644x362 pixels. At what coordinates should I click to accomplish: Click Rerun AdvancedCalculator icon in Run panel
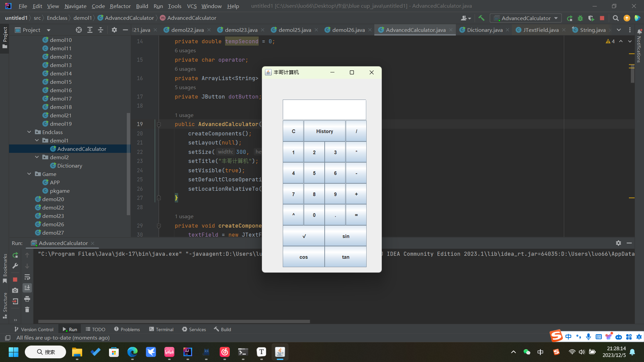pyautogui.click(x=15, y=255)
